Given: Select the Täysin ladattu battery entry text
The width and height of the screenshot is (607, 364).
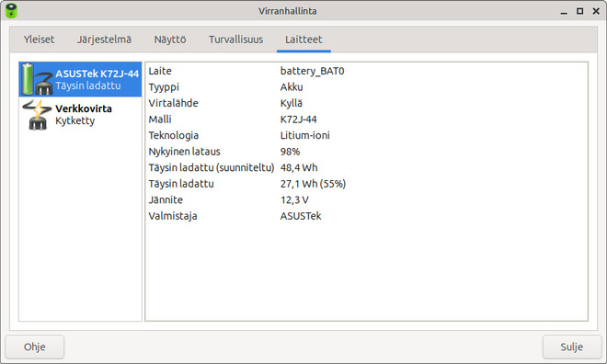Looking at the screenshot, I should pos(88,85).
